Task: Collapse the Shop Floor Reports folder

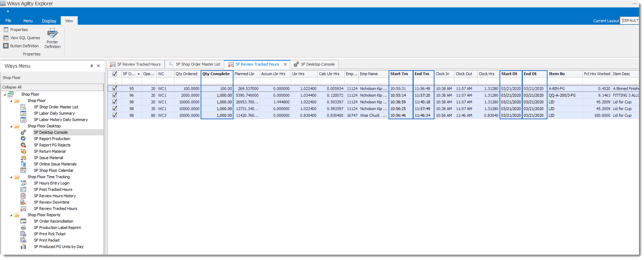Action: point(11,215)
